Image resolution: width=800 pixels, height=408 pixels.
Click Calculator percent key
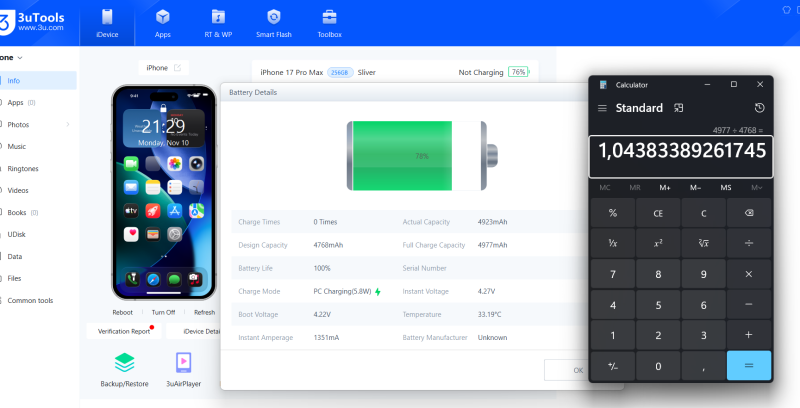pos(613,213)
